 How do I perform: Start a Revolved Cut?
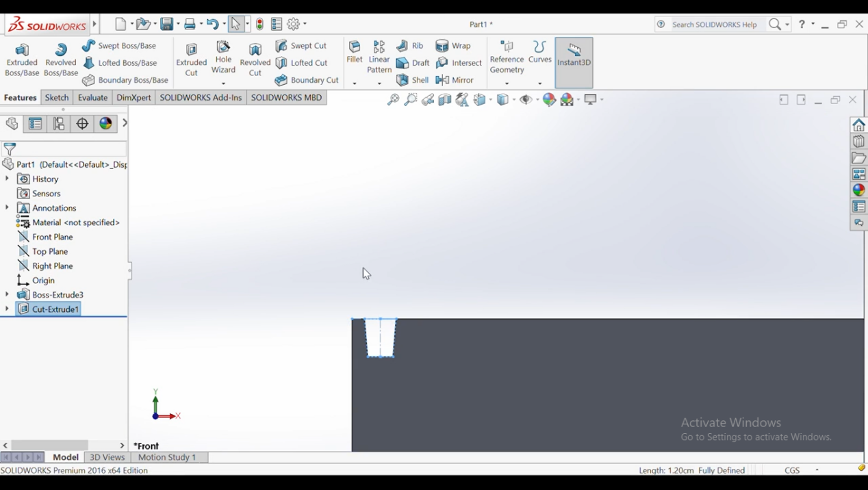(255, 60)
